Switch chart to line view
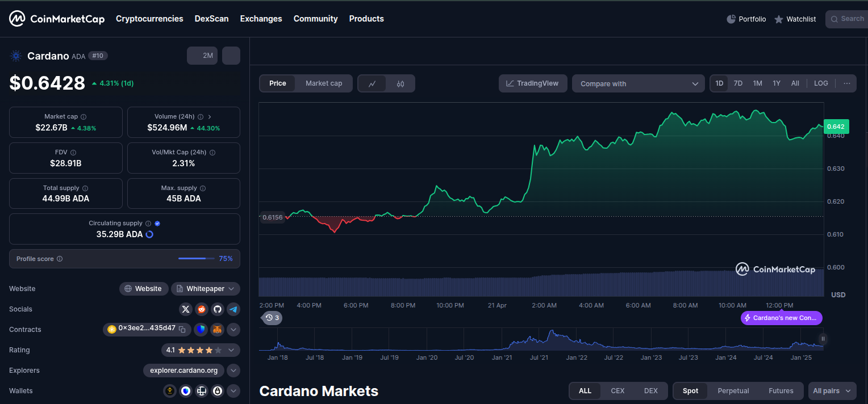The width and height of the screenshot is (868, 404). pyautogui.click(x=372, y=83)
